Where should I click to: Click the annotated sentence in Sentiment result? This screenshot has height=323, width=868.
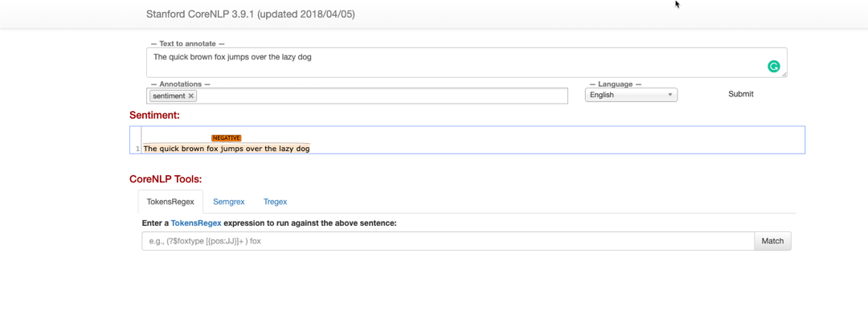click(x=227, y=149)
